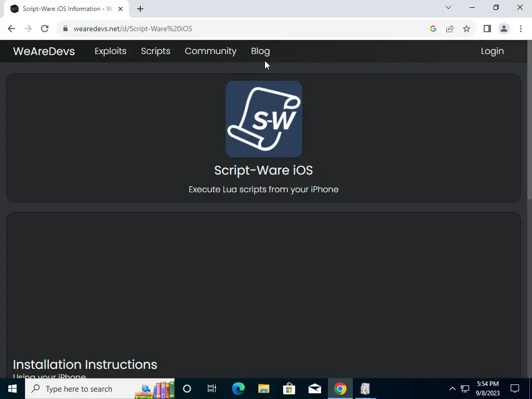Show hidden system tray icons
Screen dimensions: 532x399
click(x=453, y=389)
